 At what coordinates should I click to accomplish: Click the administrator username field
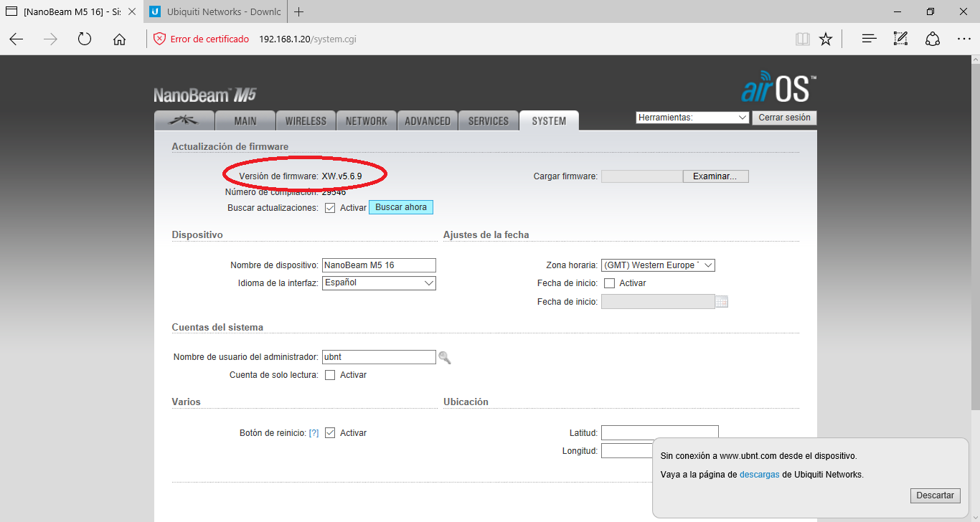[x=379, y=357]
